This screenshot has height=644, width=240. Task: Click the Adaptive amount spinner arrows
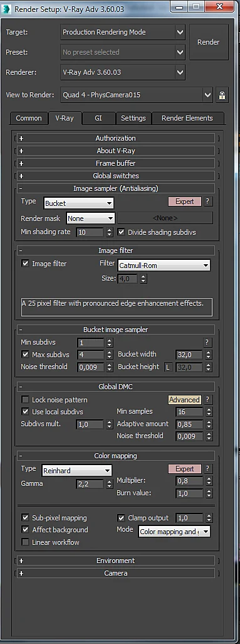click(209, 424)
